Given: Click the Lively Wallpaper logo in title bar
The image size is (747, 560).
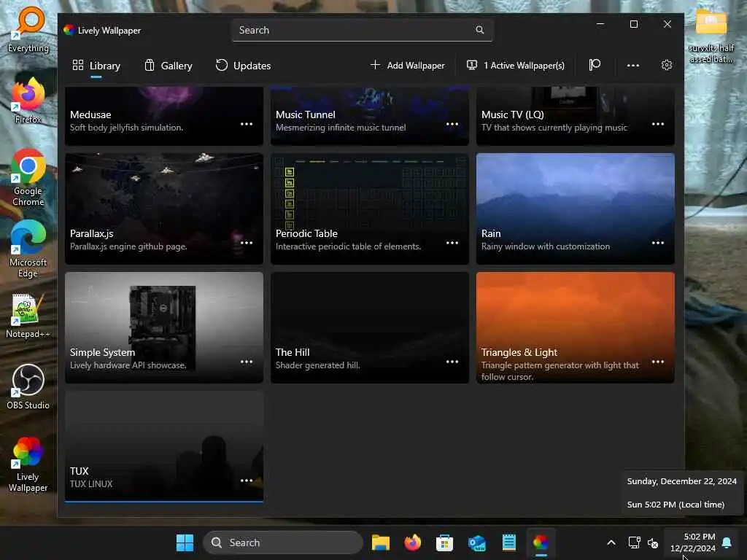Looking at the screenshot, I should pyautogui.click(x=69, y=30).
